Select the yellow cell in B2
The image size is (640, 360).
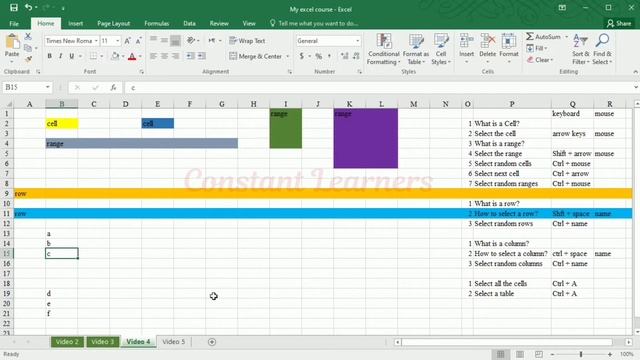point(62,124)
